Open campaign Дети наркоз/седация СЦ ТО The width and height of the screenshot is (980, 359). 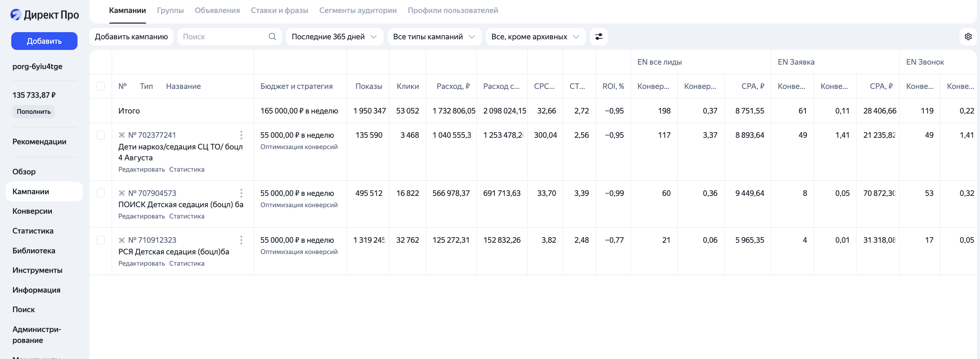pos(180,152)
